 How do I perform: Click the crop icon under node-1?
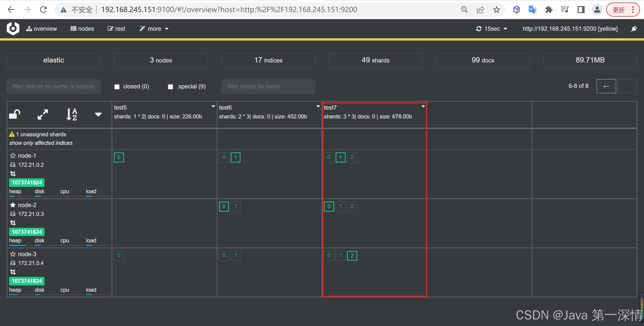13,174
